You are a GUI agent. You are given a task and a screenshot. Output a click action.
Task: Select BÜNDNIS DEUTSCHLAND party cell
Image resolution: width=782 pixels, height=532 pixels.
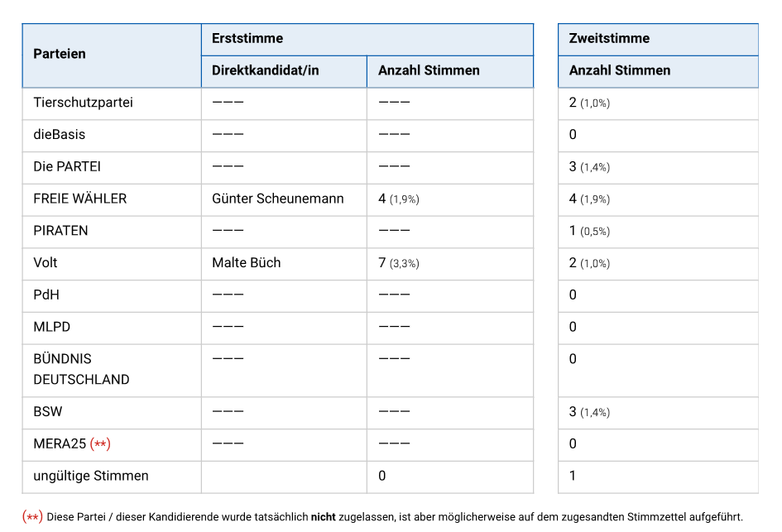click(81, 369)
